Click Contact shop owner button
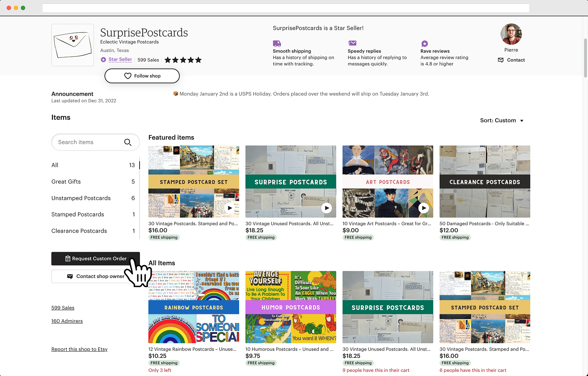 95,276
